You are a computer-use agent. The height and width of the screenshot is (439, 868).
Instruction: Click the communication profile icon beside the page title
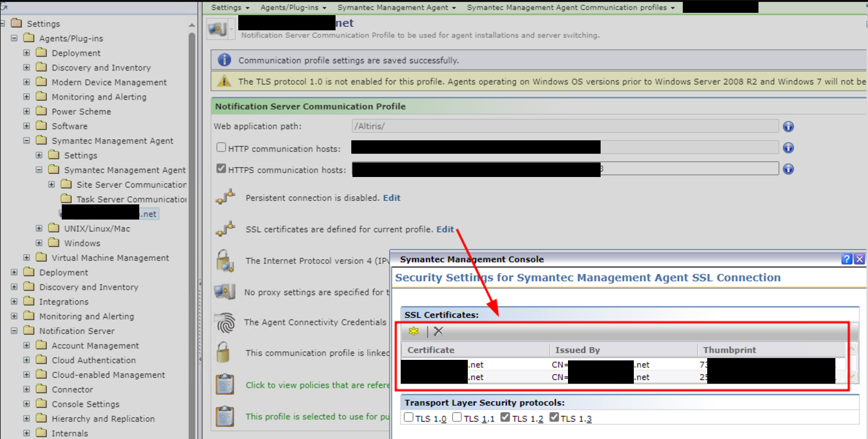tap(217, 29)
